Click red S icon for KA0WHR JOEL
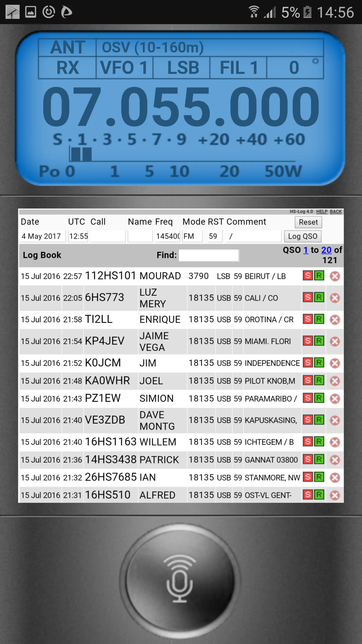Viewport: 362px width, 644px height. pos(308,380)
